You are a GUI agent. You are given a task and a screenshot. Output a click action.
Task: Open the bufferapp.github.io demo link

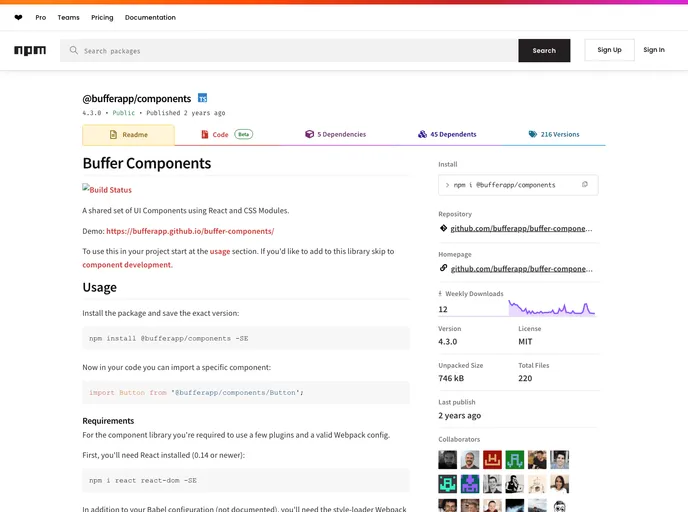190,231
